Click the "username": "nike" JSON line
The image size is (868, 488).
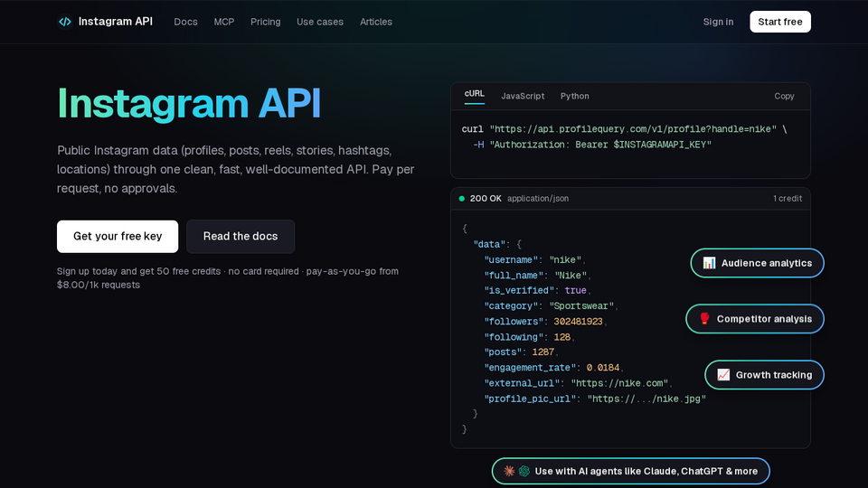tap(534, 259)
